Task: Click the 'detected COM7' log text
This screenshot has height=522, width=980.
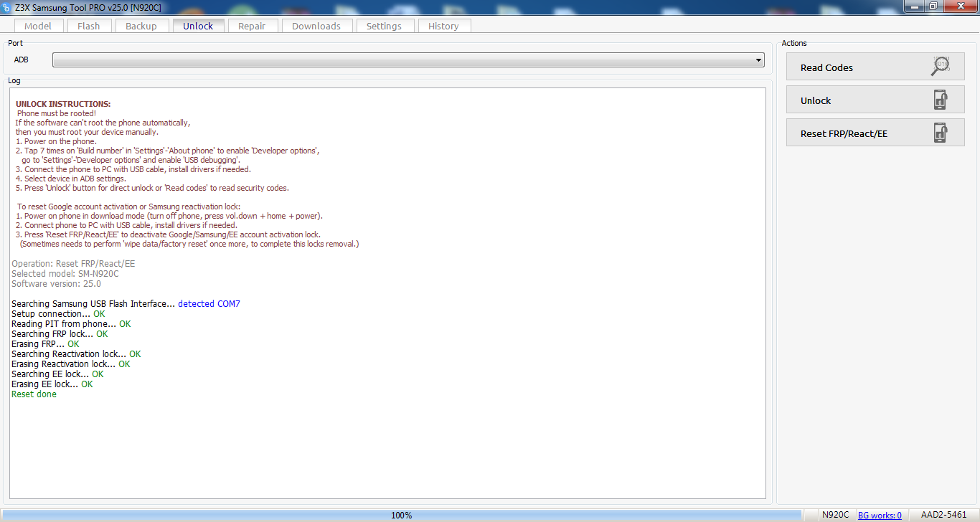Action: point(209,304)
